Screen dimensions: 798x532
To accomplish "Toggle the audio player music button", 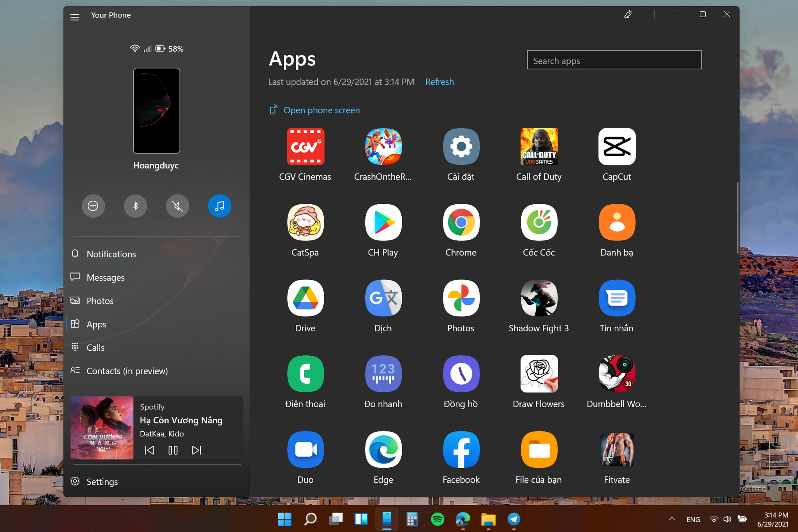I will point(219,206).
